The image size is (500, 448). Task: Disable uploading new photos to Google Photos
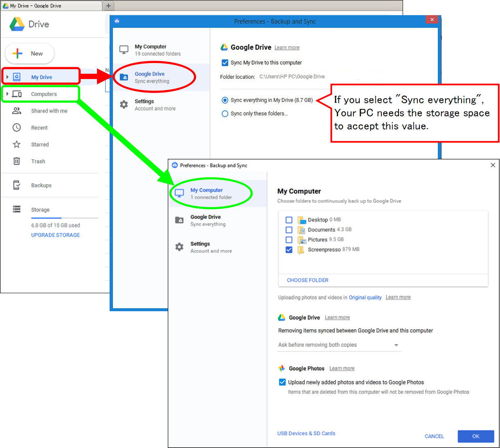(x=282, y=382)
